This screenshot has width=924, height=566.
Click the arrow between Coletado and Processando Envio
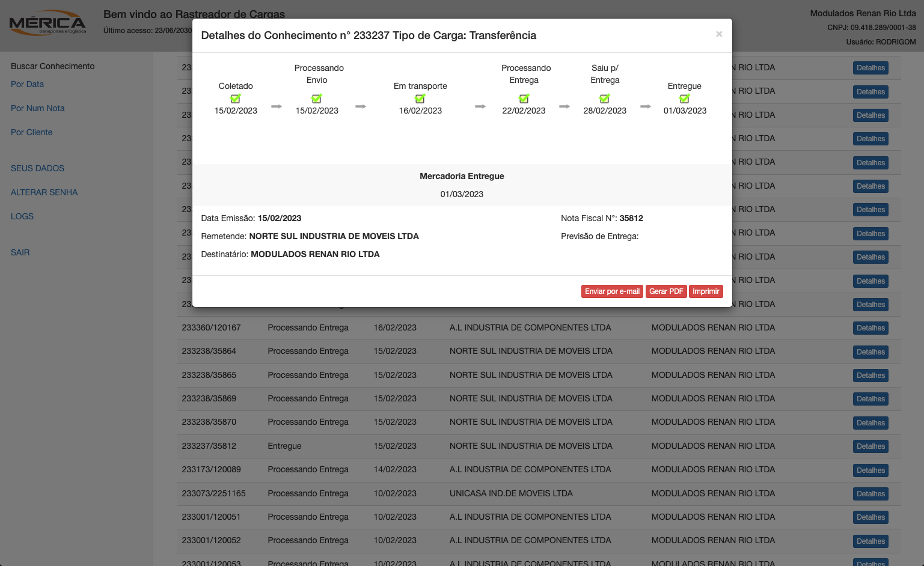coord(277,106)
